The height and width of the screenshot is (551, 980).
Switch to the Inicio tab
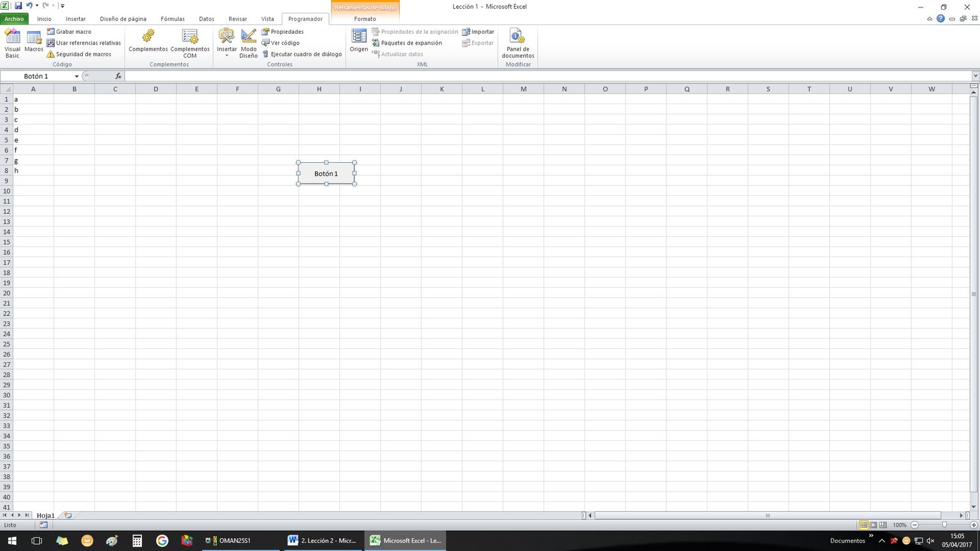[44, 19]
